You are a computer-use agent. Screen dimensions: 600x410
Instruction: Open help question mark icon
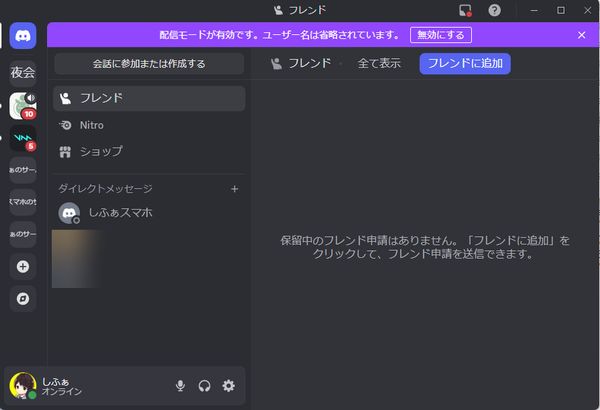(494, 10)
